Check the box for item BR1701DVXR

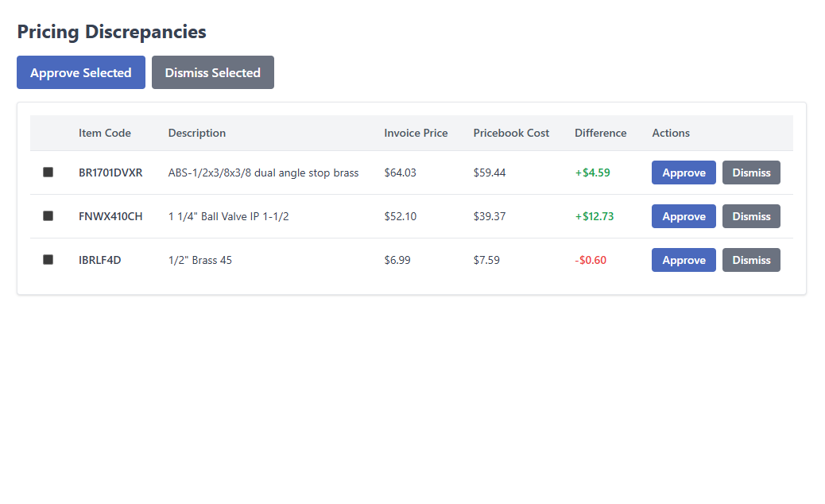pos(48,173)
